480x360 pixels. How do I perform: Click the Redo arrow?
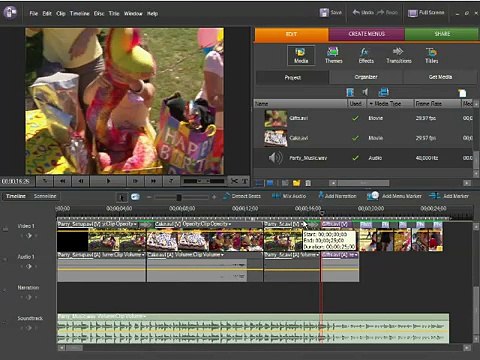tap(380, 13)
